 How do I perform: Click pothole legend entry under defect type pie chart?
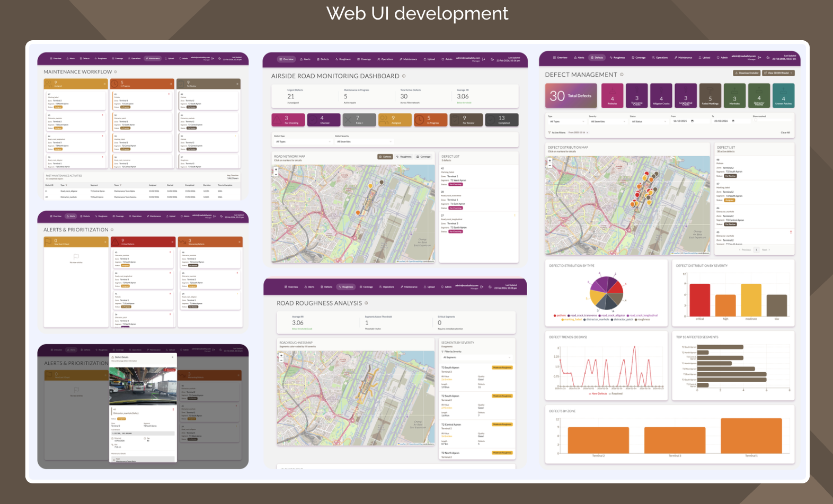click(560, 316)
